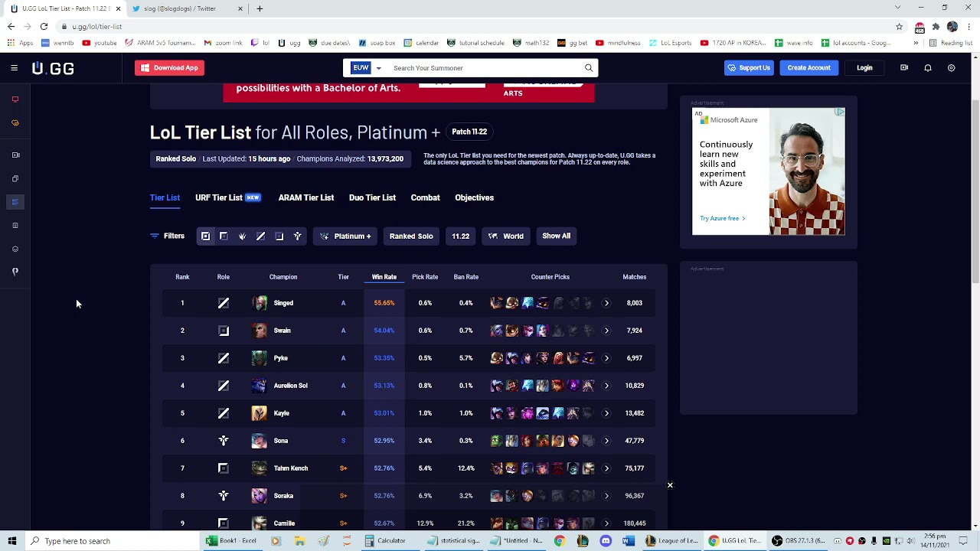980x551 pixels.
Task: Click Sona champion portrait
Action: coord(260,441)
